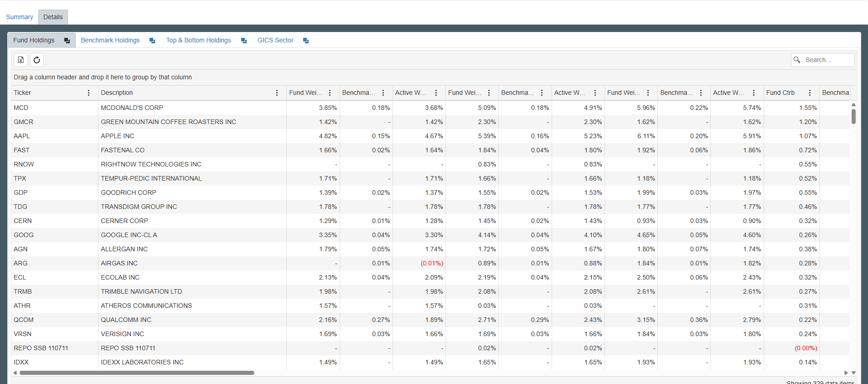Viewport: 868px width, 384px height.
Task: Click ATHEROS COMMUNICATIONS description
Action: (x=146, y=306)
